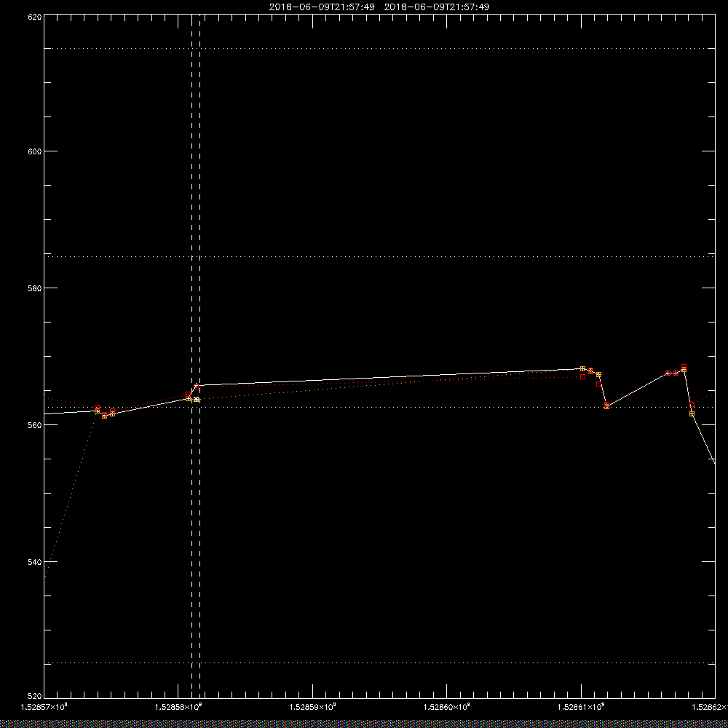This screenshot has width=728, height=728.
Task: Click the dotted horizontal line just below 525
Action: coord(379,663)
